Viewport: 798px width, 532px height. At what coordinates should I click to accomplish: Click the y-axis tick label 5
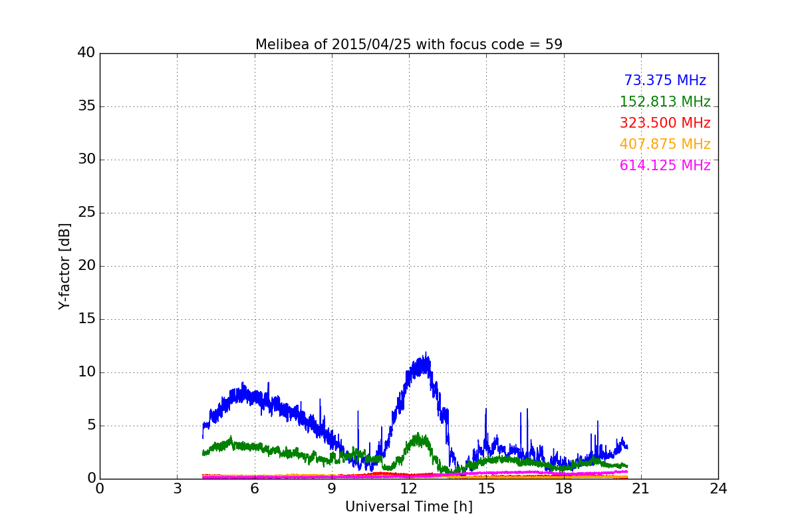pos(91,425)
